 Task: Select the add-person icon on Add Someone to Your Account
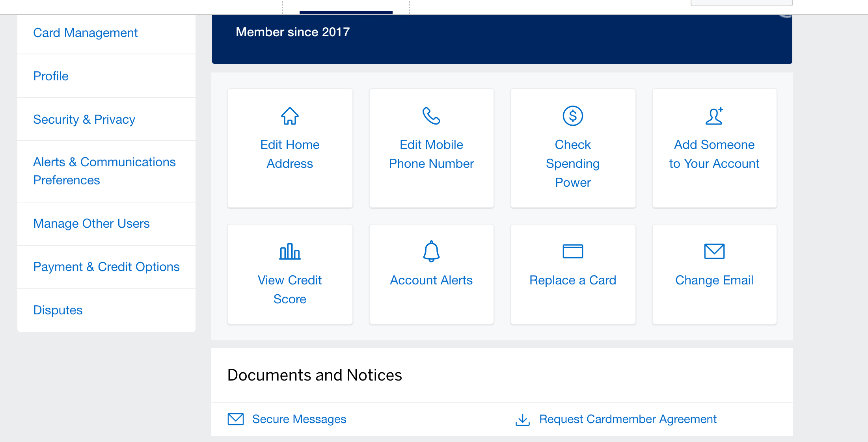click(714, 116)
